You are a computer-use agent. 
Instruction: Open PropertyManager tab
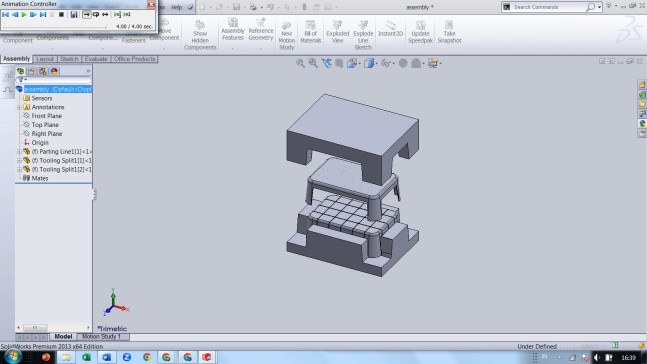click(31, 71)
